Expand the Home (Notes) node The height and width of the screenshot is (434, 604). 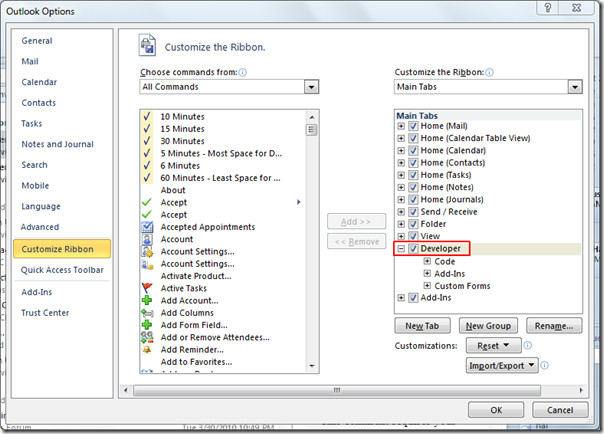point(401,188)
